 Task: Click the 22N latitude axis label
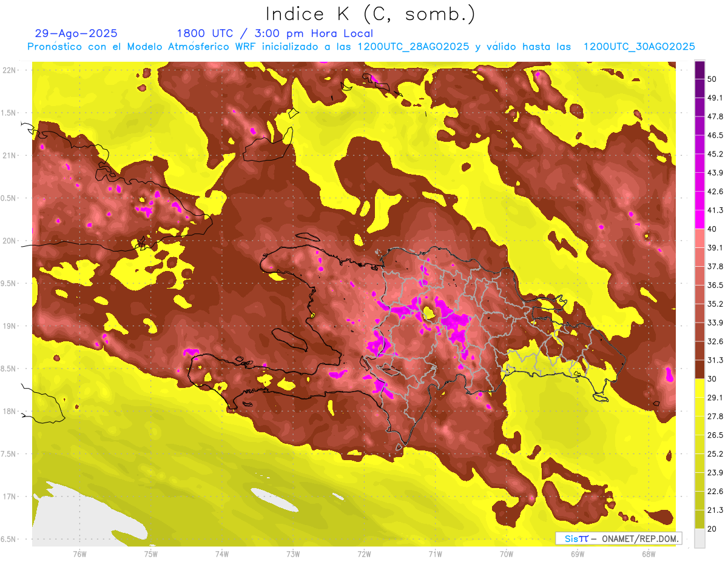(10, 70)
